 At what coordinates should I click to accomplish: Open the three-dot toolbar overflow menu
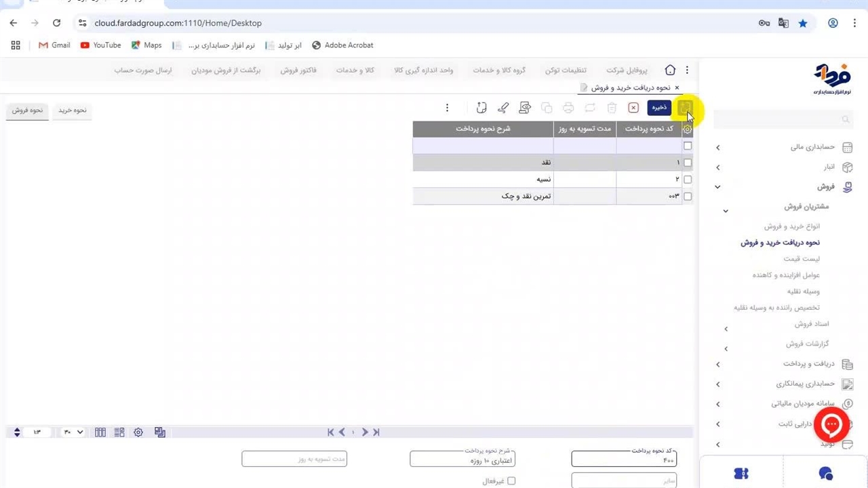(447, 108)
